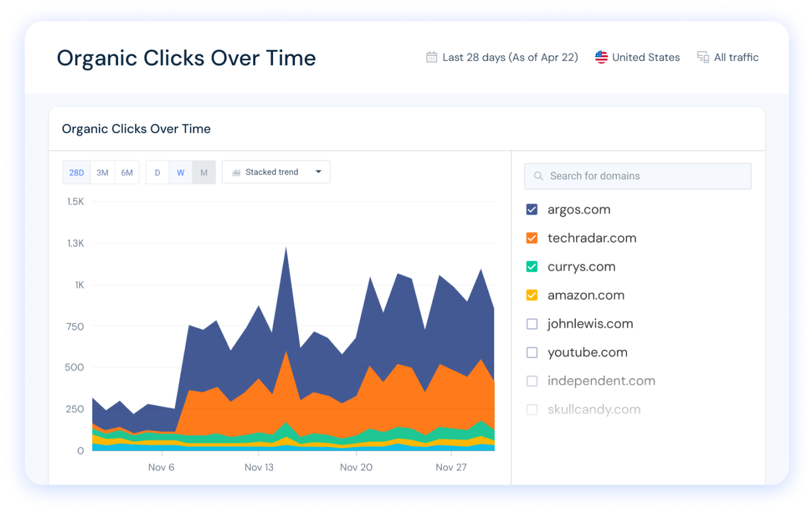Enable the johnlewis.com checkbox

tap(532, 323)
